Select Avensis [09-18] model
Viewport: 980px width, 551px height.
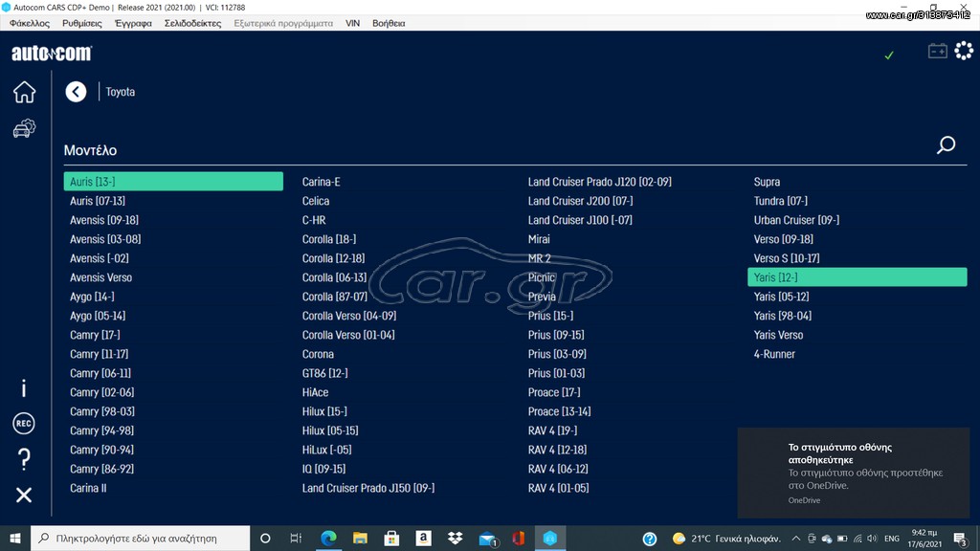coord(104,220)
